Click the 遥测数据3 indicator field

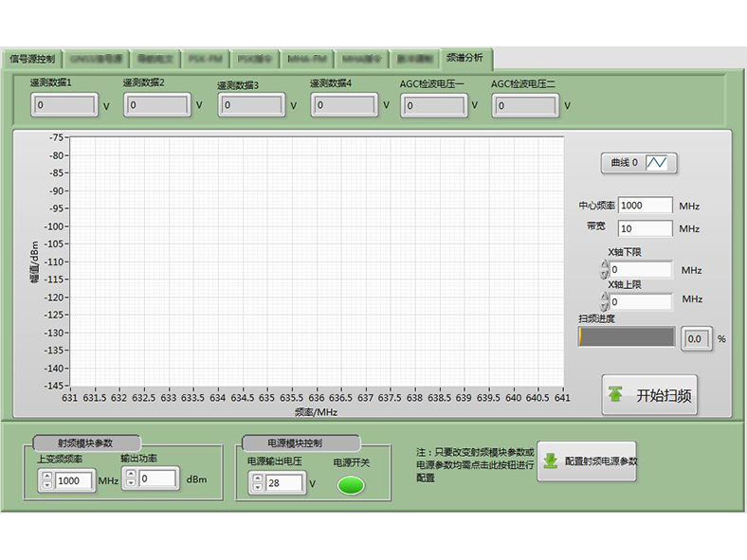point(251,105)
